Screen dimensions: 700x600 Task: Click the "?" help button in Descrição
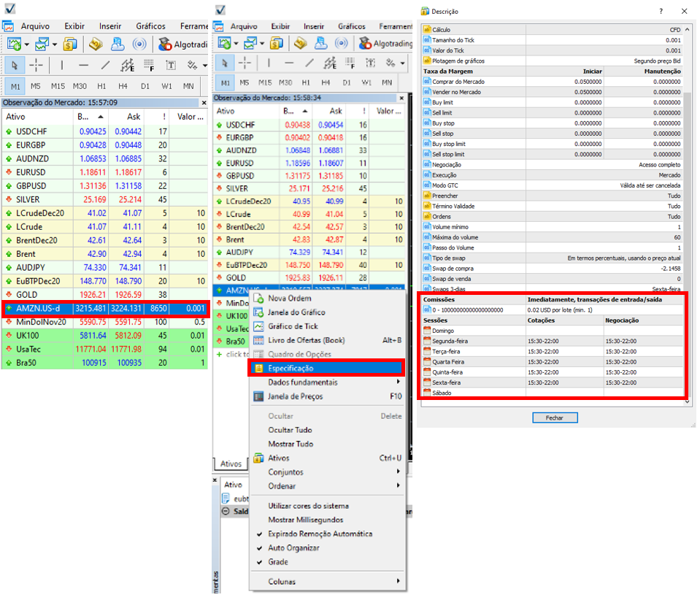(x=661, y=11)
